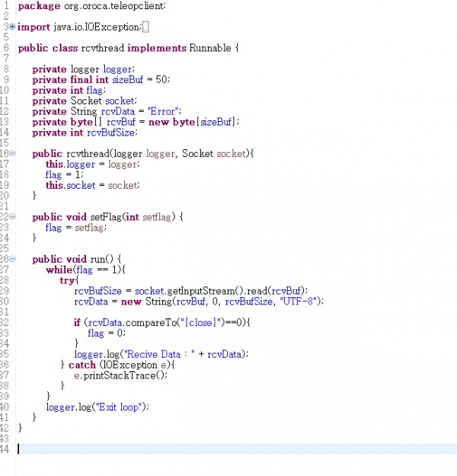Click this.logger assignment on line 17
The image size is (457, 476).
93,165
